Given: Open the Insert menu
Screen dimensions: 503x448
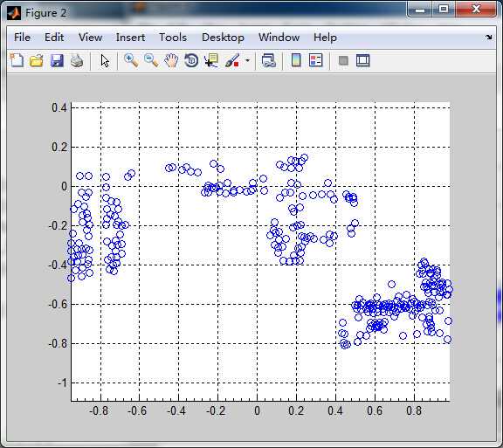Looking at the screenshot, I should (x=131, y=38).
